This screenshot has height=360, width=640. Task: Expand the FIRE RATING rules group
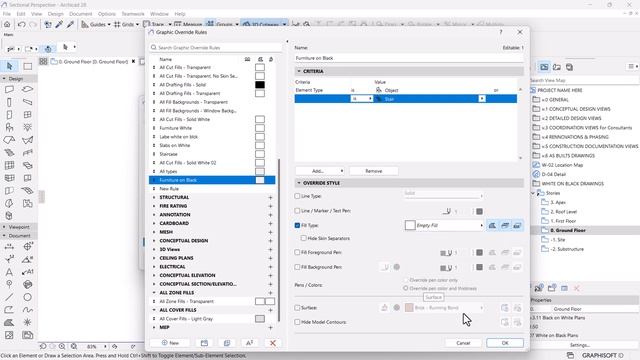154,206
